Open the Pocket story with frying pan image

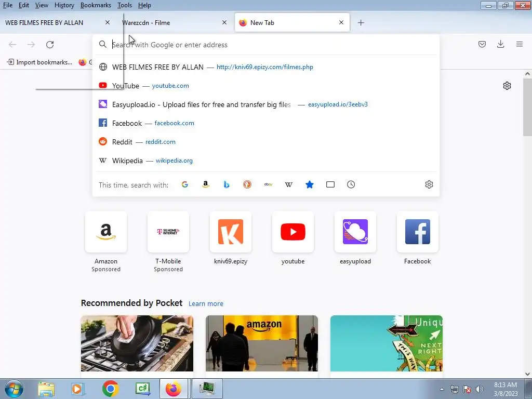pyautogui.click(x=137, y=343)
